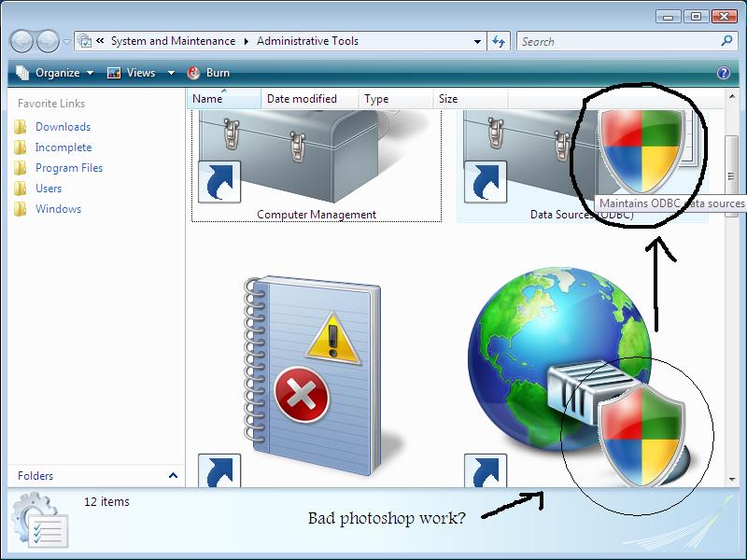Click the Burn toolbar button
747x560 pixels.
click(208, 73)
